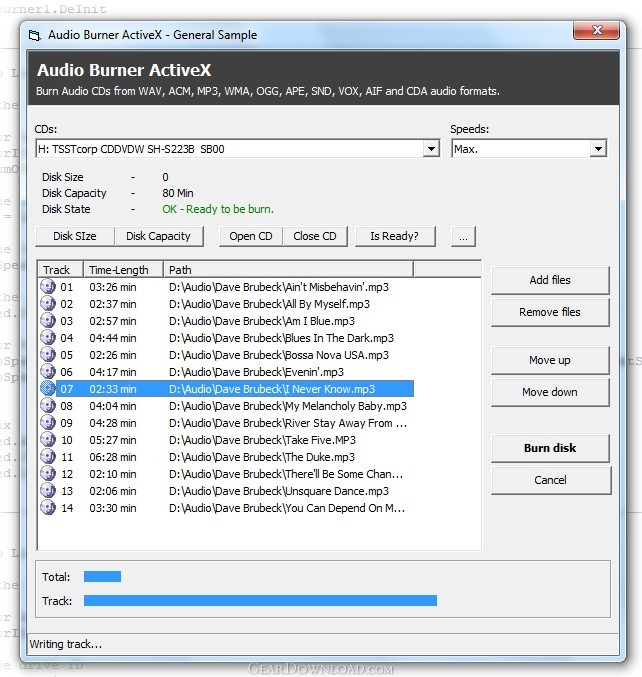
Task: Close the Audio Burner ActiveX window
Action: pos(597,30)
